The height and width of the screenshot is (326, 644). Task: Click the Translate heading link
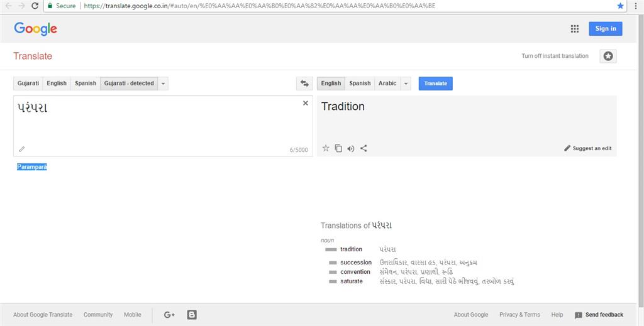(x=33, y=56)
